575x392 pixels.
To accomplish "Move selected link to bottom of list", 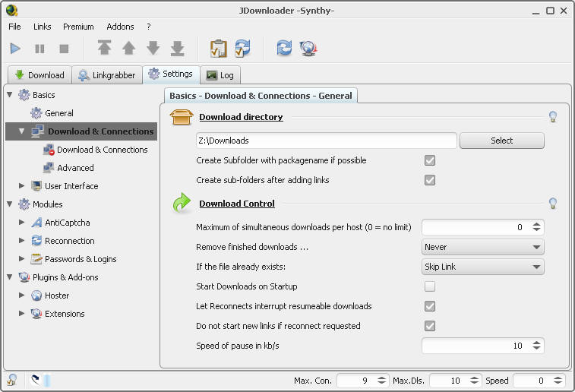I will coord(178,48).
